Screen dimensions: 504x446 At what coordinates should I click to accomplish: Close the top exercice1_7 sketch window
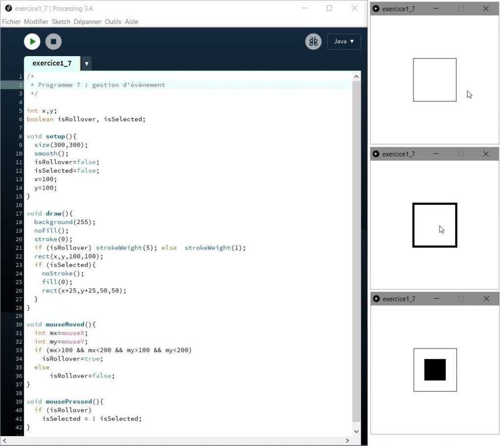pos(486,9)
